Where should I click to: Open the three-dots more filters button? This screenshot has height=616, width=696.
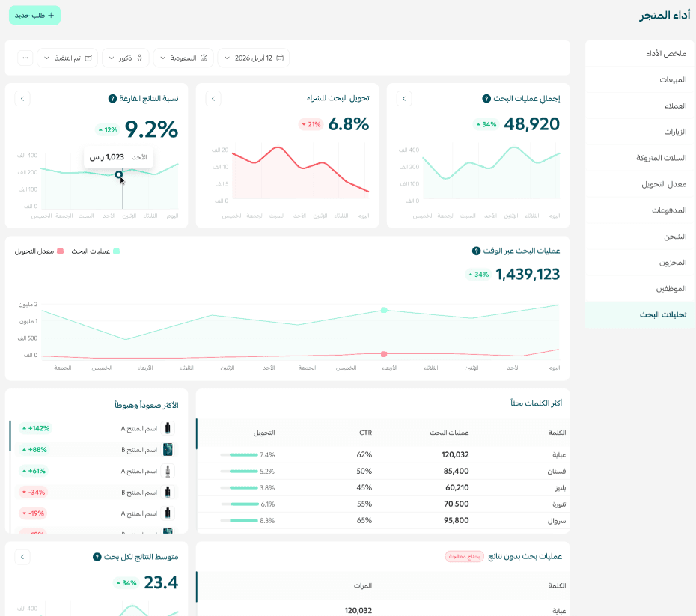coord(25,58)
